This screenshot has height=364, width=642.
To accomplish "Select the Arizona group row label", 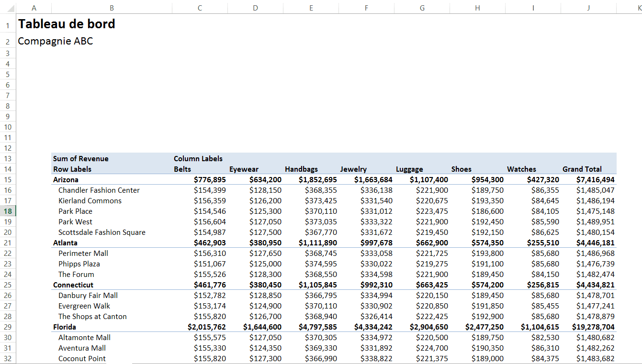I will (x=65, y=179).
